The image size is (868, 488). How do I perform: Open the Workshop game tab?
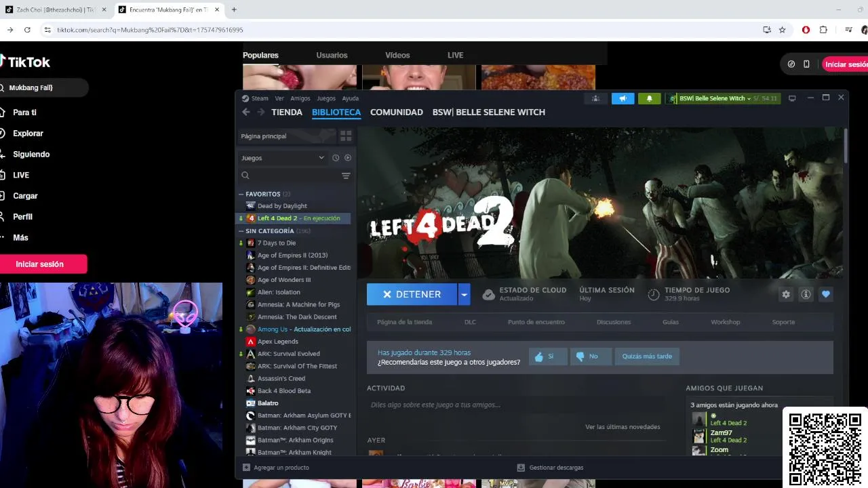(x=726, y=322)
